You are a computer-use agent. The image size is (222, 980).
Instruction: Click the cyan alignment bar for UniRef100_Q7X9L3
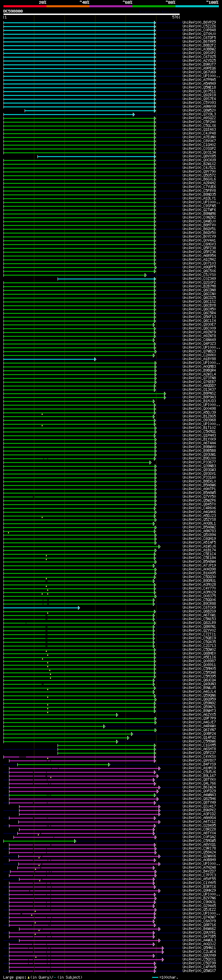pyautogui.click(x=69, y=114)
